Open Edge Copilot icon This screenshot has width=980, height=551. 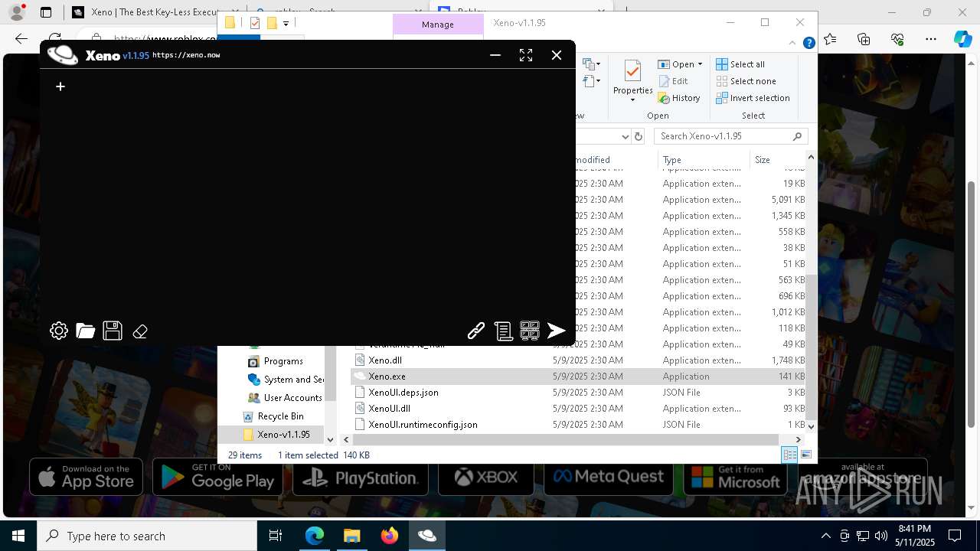[962, 39]
